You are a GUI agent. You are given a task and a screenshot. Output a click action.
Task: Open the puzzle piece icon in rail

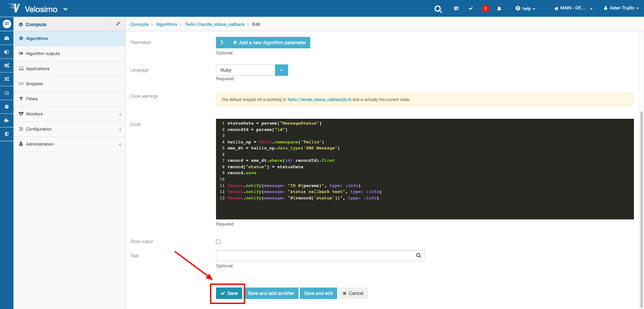point(7,120)
